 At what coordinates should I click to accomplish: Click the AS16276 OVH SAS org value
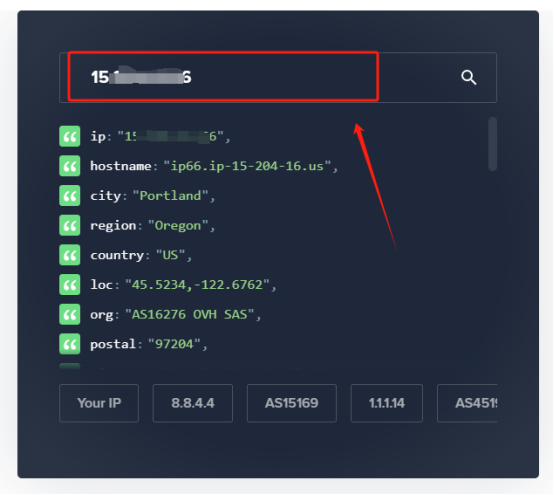tap(189, 314)
